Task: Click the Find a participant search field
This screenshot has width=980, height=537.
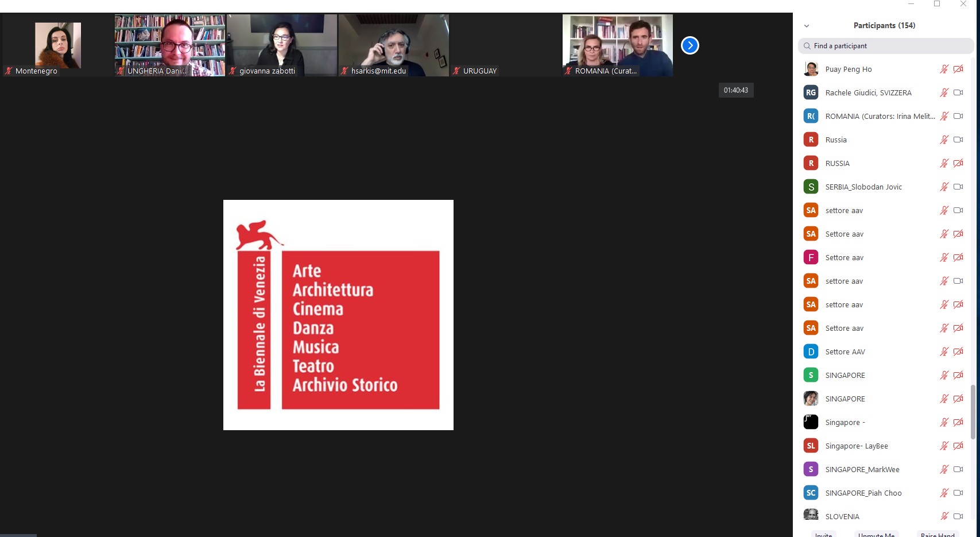Action: (x=885, y=46)
